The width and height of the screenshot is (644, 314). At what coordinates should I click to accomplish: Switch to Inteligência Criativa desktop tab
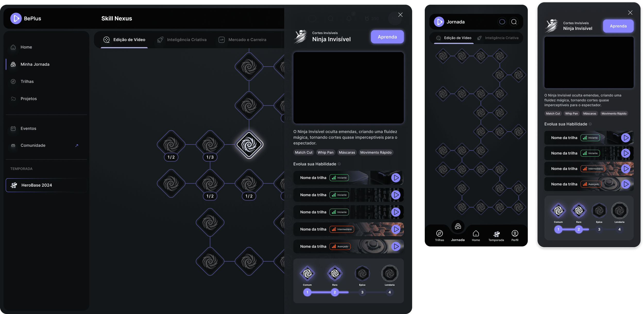click(182, 40)
